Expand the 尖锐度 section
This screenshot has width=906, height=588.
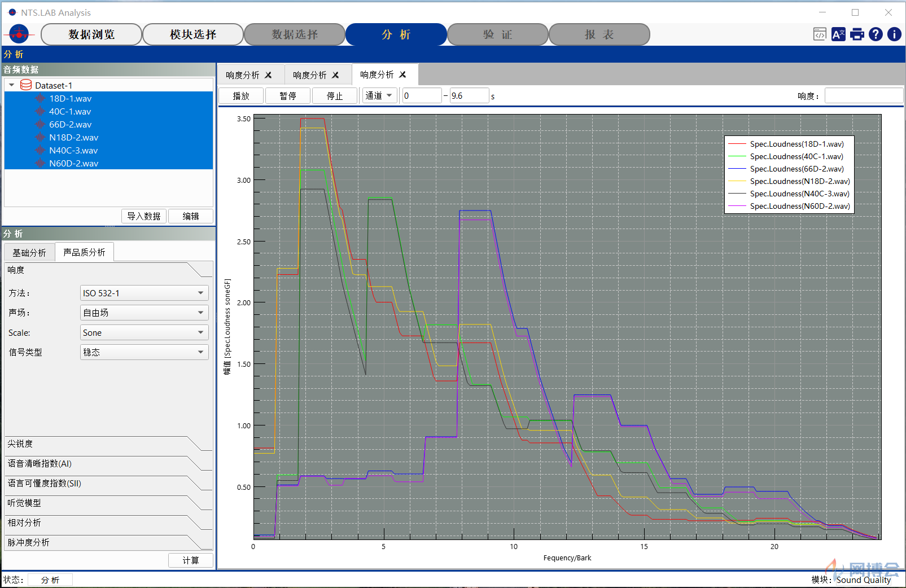click(108, 444)
